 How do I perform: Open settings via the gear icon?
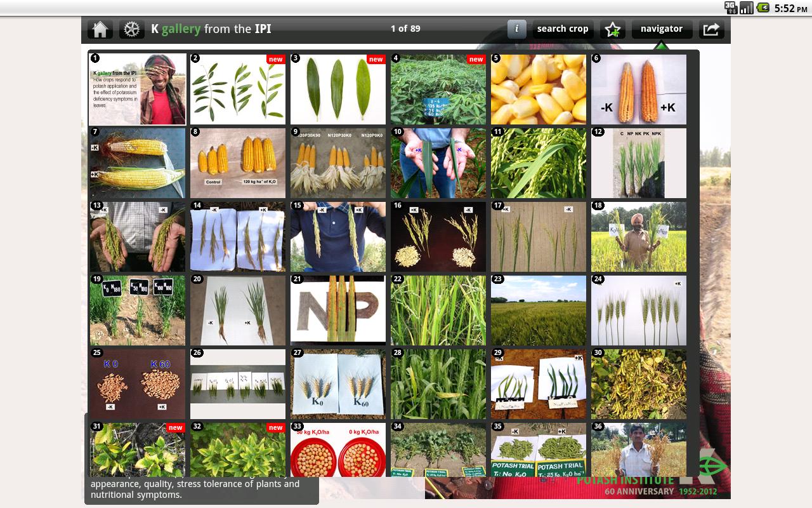(131, 29)
